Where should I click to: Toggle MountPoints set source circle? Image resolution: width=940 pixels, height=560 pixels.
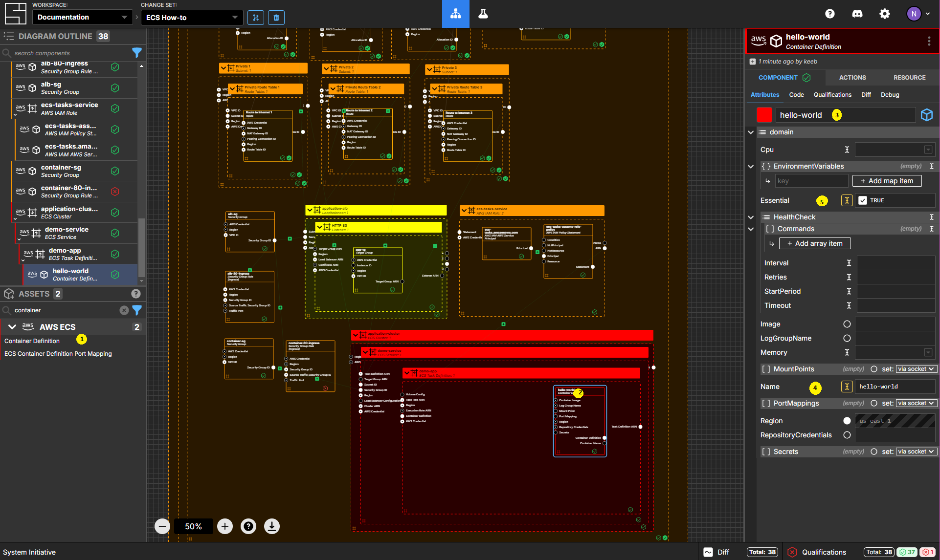[x=874, y=369]
